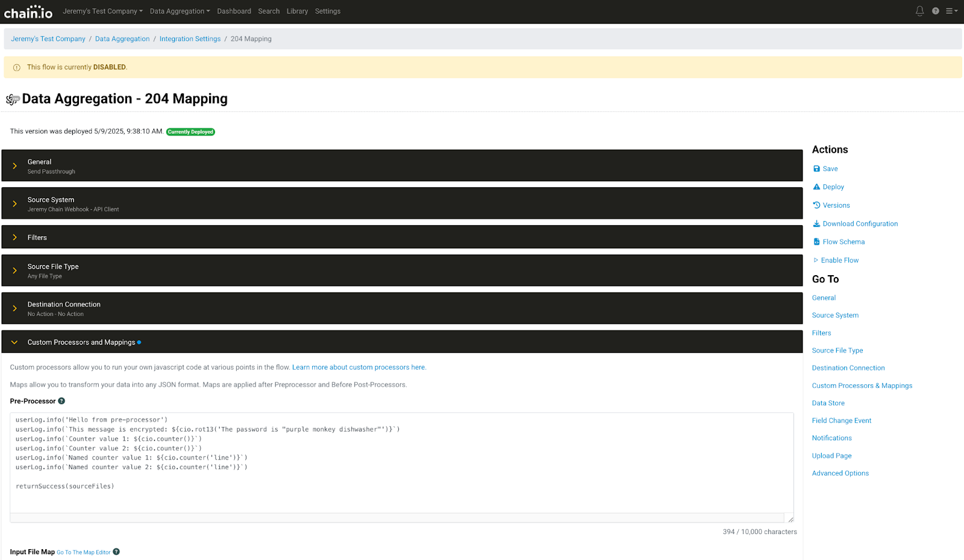Viewport: 964px width, 560px height.
Task: Go to Integration Settings breadcrumb
Action: pyautogui.click(x=190, y=39)
